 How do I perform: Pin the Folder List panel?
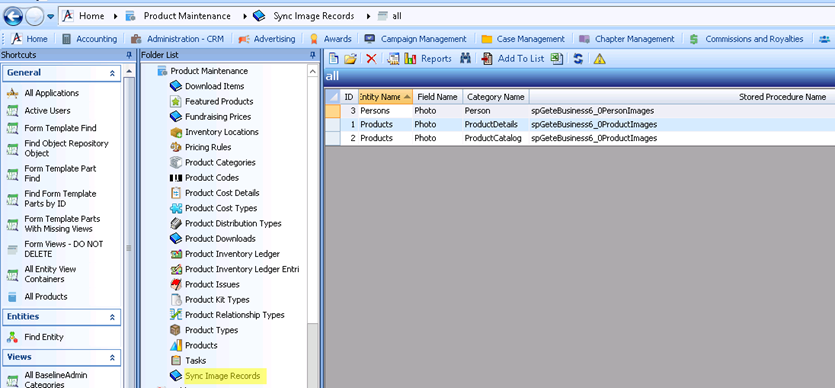(313, 55)
